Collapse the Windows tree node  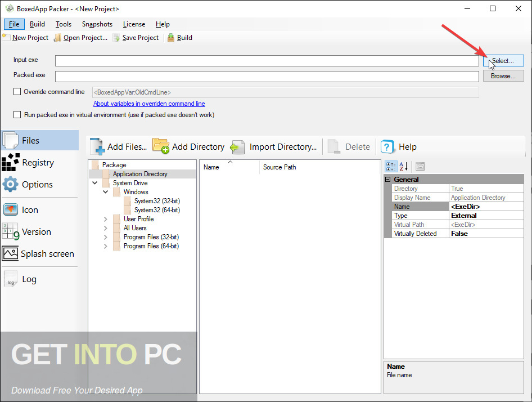click(x=106, y=192)
